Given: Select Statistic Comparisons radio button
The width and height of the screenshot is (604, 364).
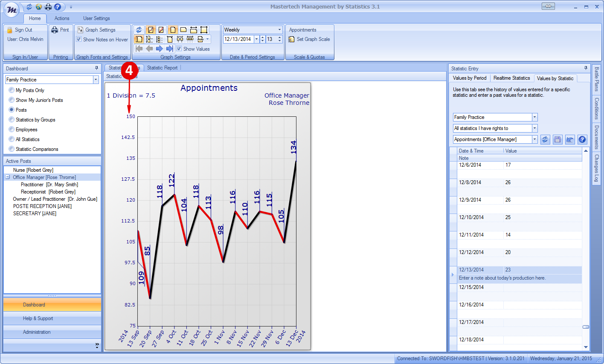Looking at the screenshot, I should tap(12, 149).
